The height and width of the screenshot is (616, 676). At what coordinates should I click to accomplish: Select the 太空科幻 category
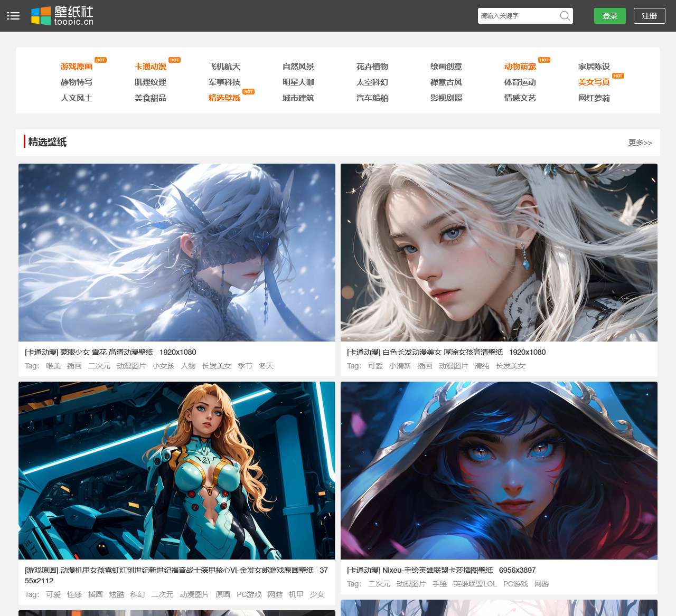pos(372,82)
